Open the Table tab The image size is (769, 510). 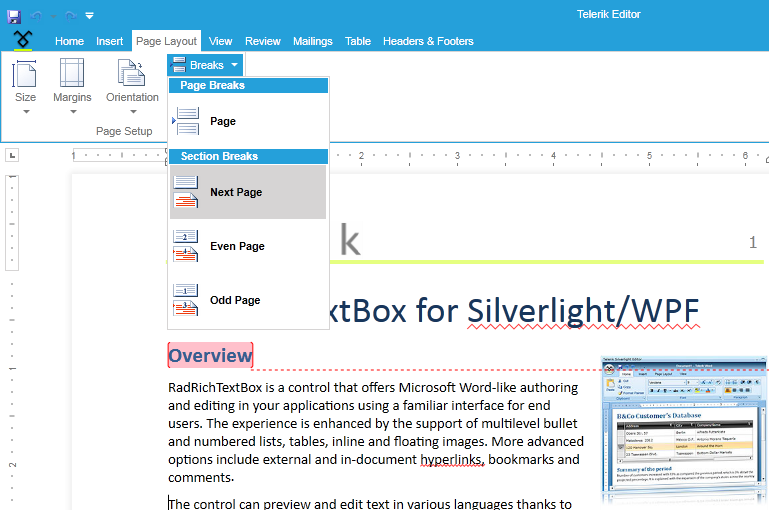[358, 41]
